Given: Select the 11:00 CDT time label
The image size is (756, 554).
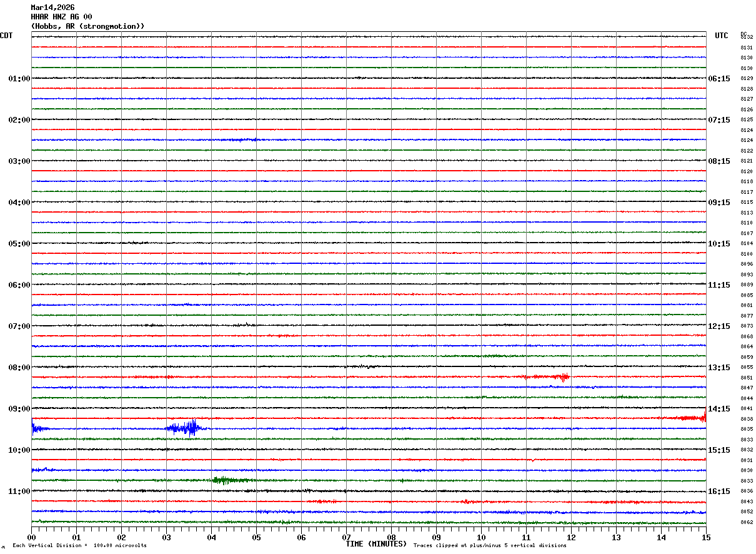Looking at the screenshot, I should click(x=19, y=491).
